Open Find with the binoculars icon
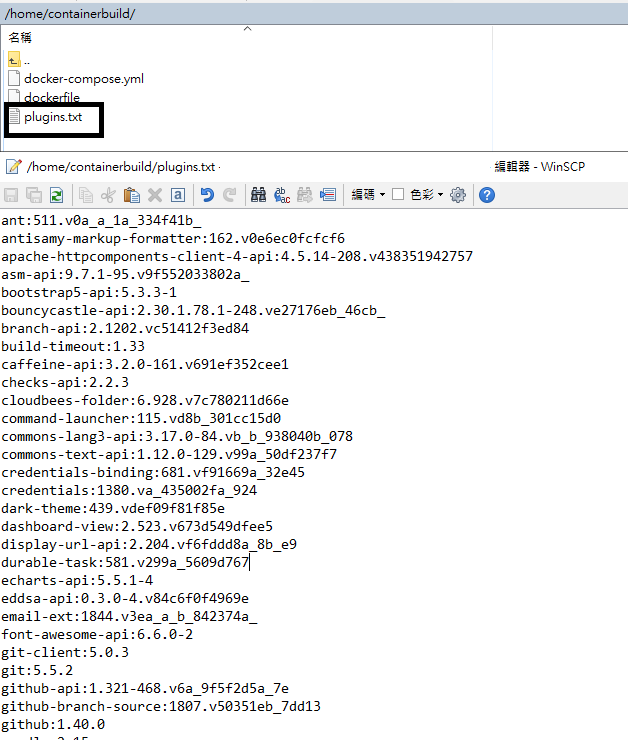The height and width of the screenshot is (740, 628). pyautogui.click(x=258, y=195)
